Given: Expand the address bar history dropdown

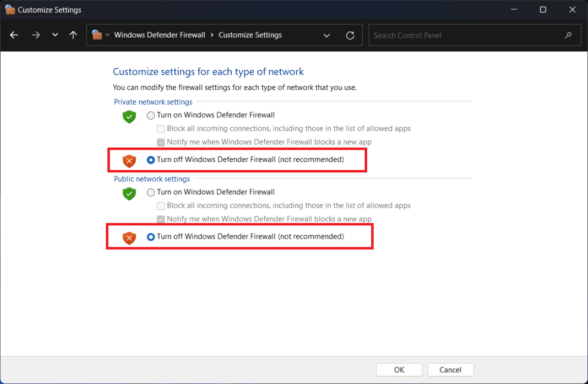Looking at the screenshot, I should pyautogui.click(x=326, y=35).
